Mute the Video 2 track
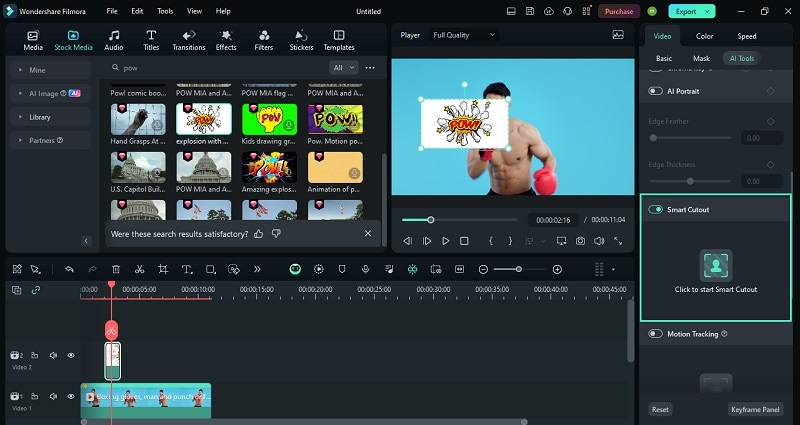800x425 pixels. point(53,355)
